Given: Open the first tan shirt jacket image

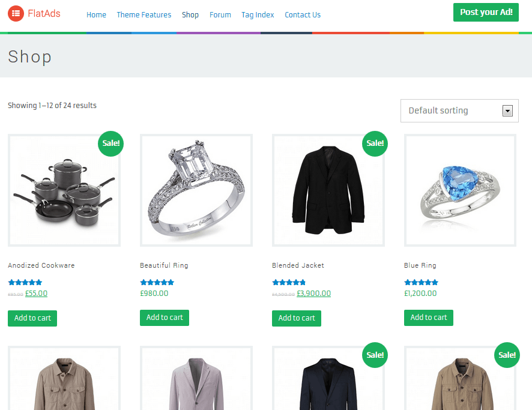Looking at the screenshot, I should pyautogui.click(x=64, y=378).
